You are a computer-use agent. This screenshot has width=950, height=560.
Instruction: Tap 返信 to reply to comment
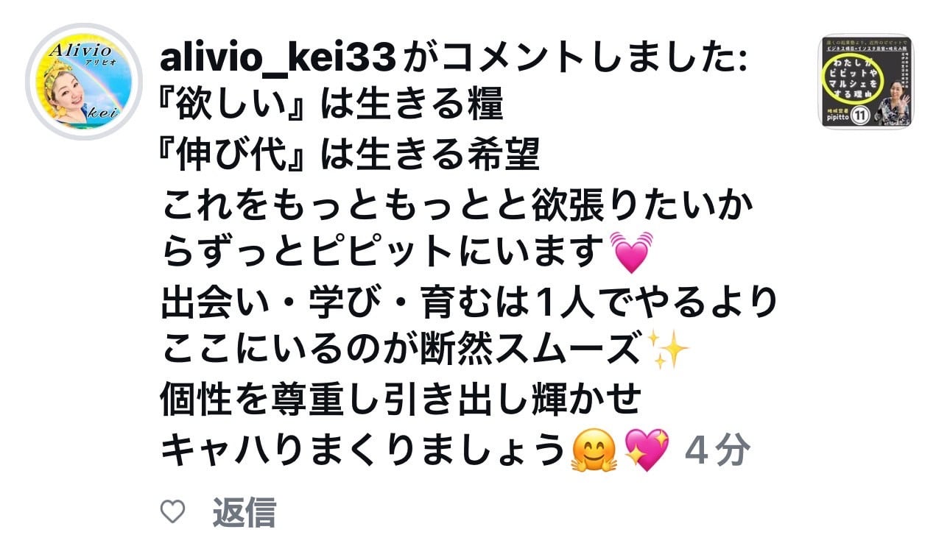[x=244, y=512]
